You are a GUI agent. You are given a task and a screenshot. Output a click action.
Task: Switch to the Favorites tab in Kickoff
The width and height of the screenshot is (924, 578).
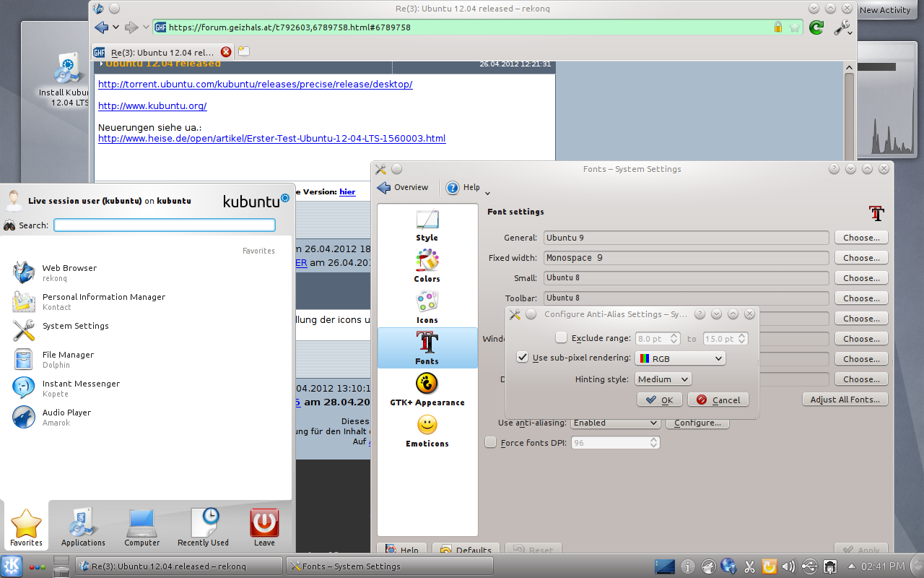pyautogui.click(x=26, y=527)
